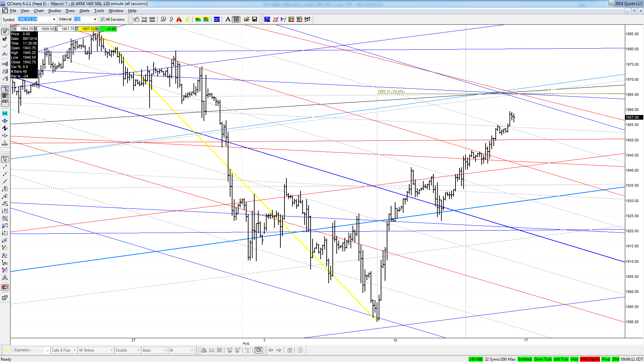Click the RESET zoom icon in left toolbar
Viewport: 644px width, 362px height.
click(x=5, y=143)
